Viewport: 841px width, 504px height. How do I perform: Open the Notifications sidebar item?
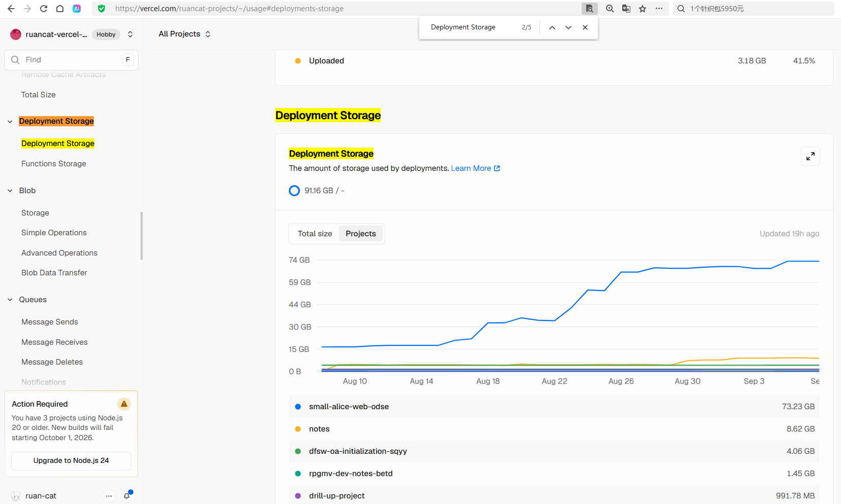coord(44,382)
